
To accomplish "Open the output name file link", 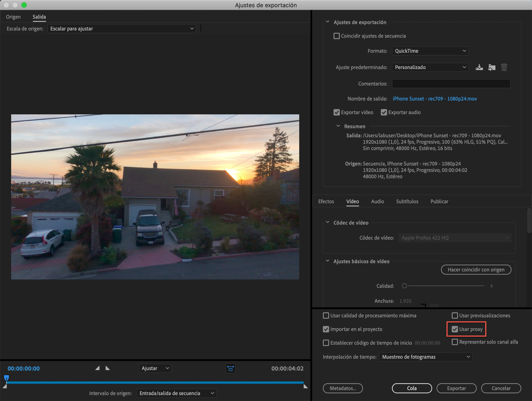I will click(435, 99).
